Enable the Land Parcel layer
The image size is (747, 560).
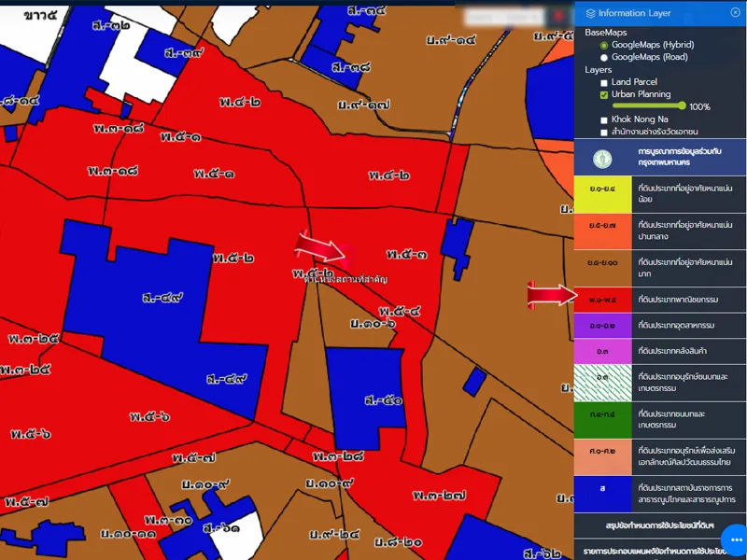pos(604,82)
